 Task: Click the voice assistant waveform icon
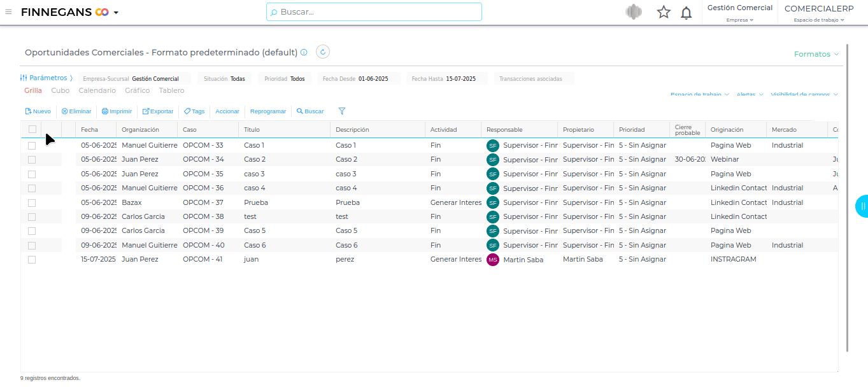coord(633,12)
